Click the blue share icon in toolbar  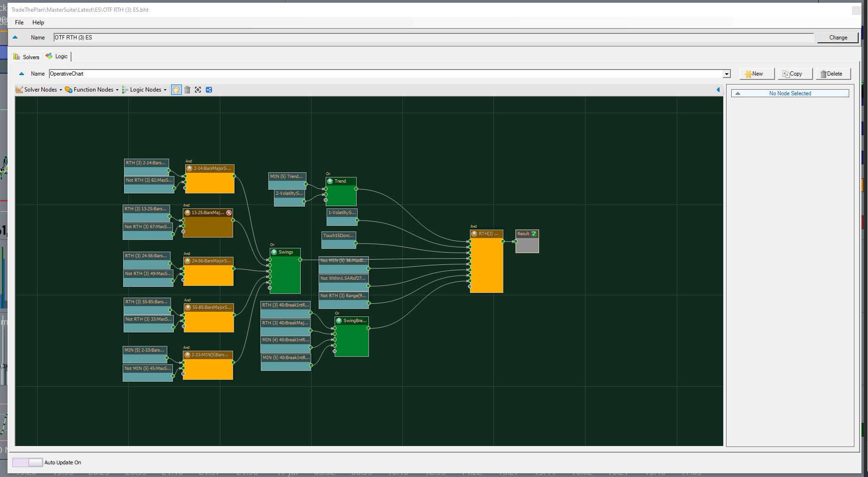click(209, 90)
